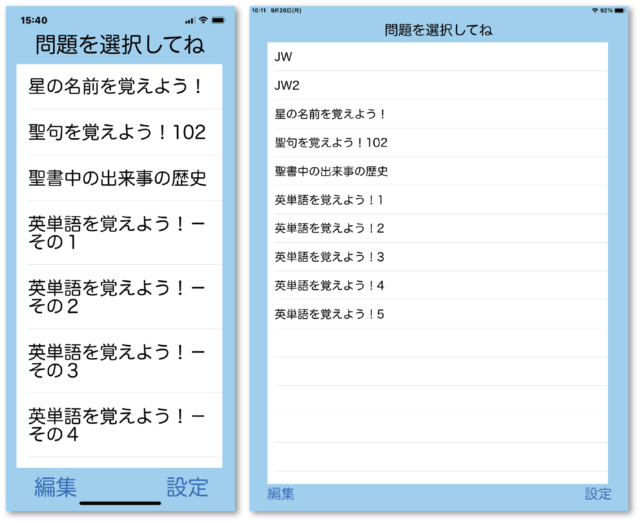Select 英単語を覚えよう！5 on the iPad
The width and height of the screenshot is (640, 523).
(438, 314)
